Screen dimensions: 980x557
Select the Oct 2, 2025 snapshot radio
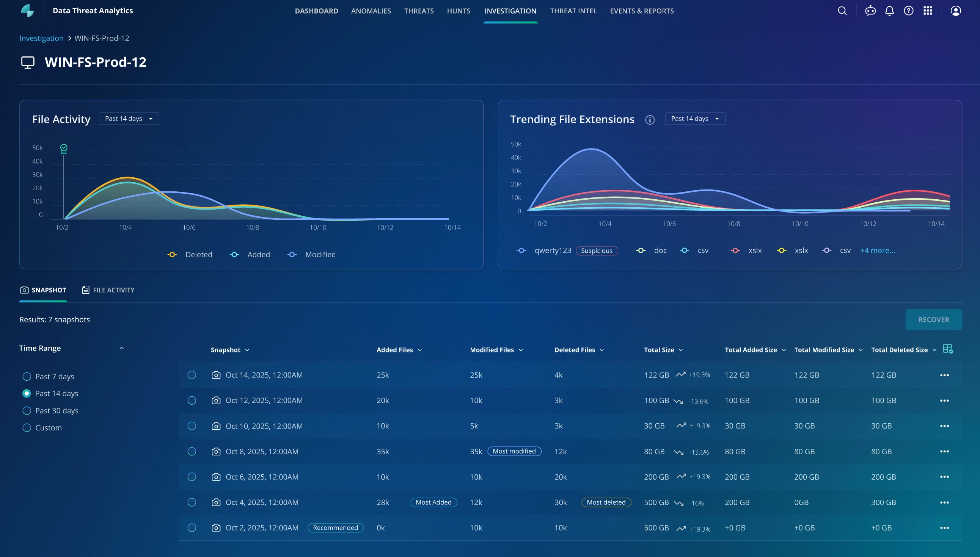point(192,528)
